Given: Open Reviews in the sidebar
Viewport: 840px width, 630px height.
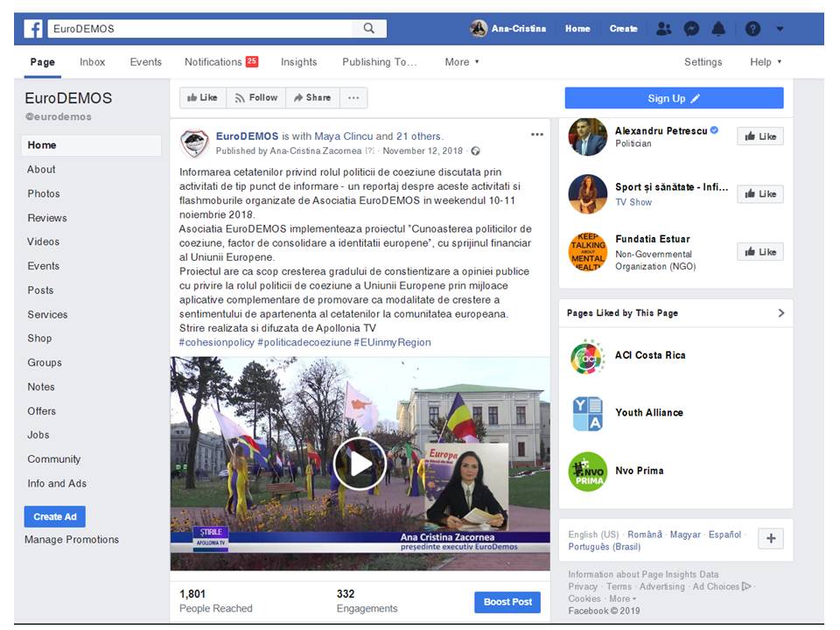Looking at the screenshot, I should pos(47,218).
